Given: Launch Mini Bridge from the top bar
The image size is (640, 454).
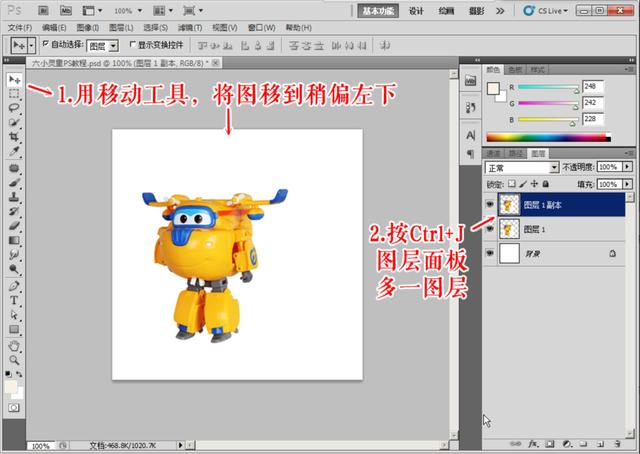Looking at the screenshot, I should (x=66, y=11).
